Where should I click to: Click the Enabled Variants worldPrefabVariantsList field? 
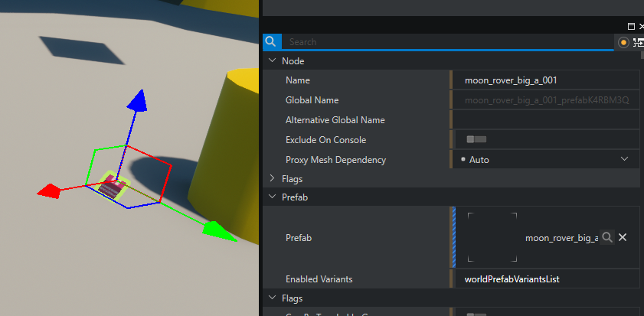point(547,279)
